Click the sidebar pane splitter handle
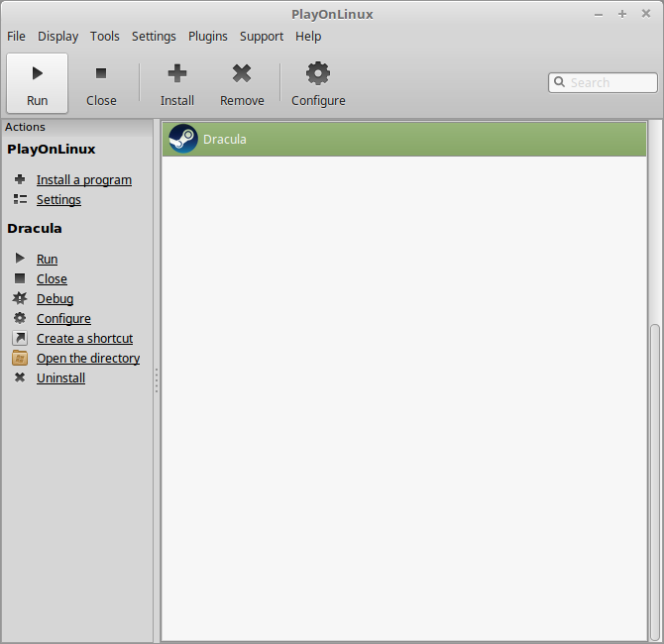This screenshot has width=664, height=644. click(x=157, y=380)
